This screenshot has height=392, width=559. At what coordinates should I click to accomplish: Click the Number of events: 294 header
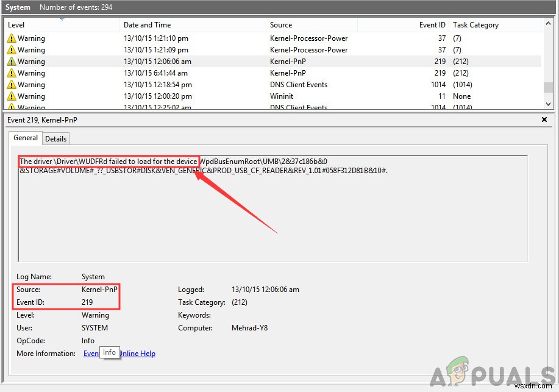coord(76,7)
